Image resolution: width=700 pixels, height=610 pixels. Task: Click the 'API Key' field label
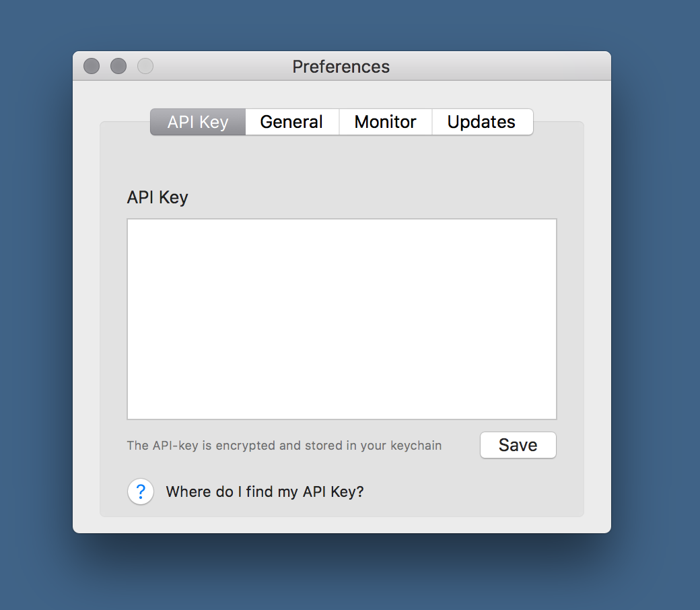tap(157, 197)
